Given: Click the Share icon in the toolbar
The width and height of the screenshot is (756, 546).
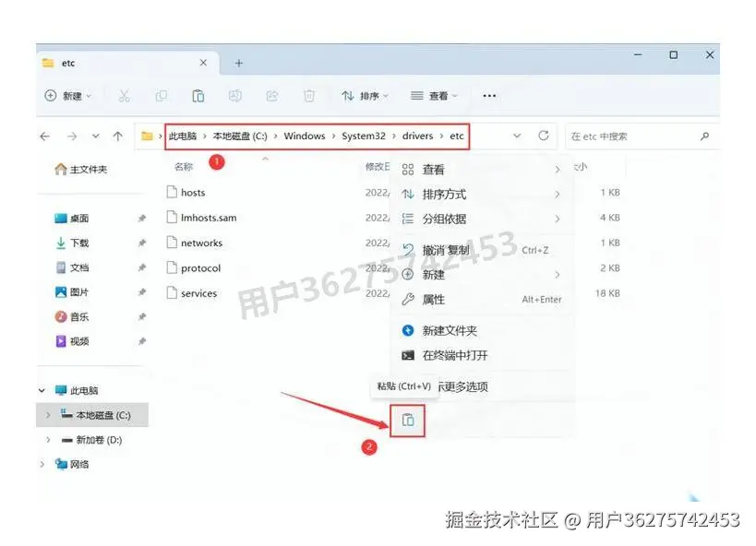Looking at the screenshot, I should pos(272,95).
